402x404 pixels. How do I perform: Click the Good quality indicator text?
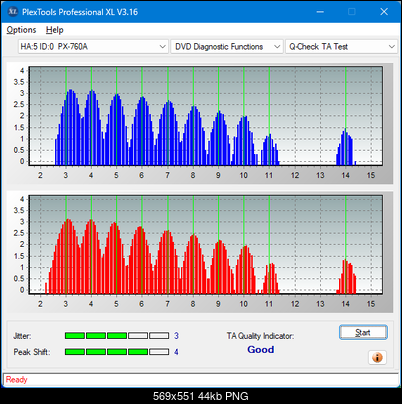pyautogui.click(x=261, y=350)
